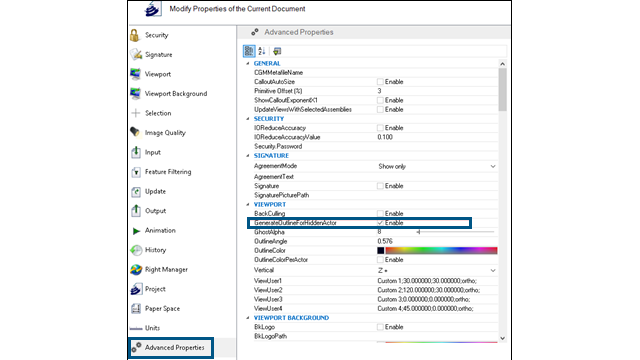
Task: Sort properties alphabetically with A-Z icon
Action: (262, 51)
